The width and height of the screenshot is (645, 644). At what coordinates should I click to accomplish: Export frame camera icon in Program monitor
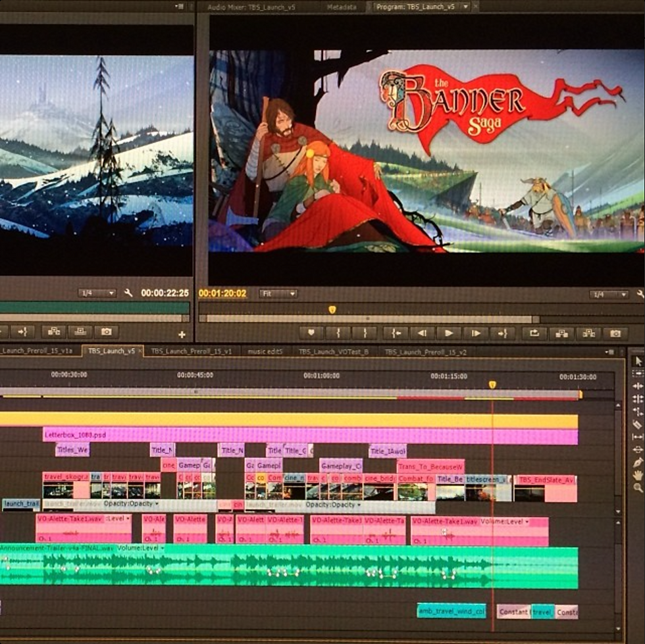615,333
